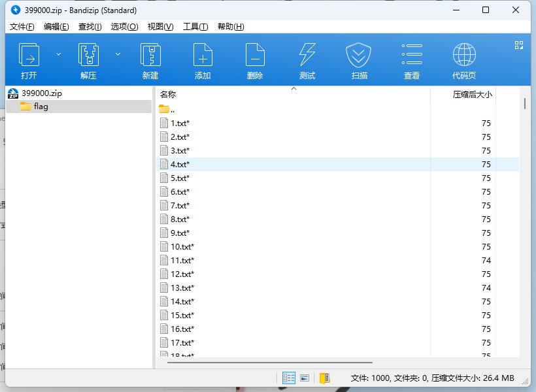
Task: Select file 11.txt* in the list
Action: pyautogui.click(x=337, y=260)
